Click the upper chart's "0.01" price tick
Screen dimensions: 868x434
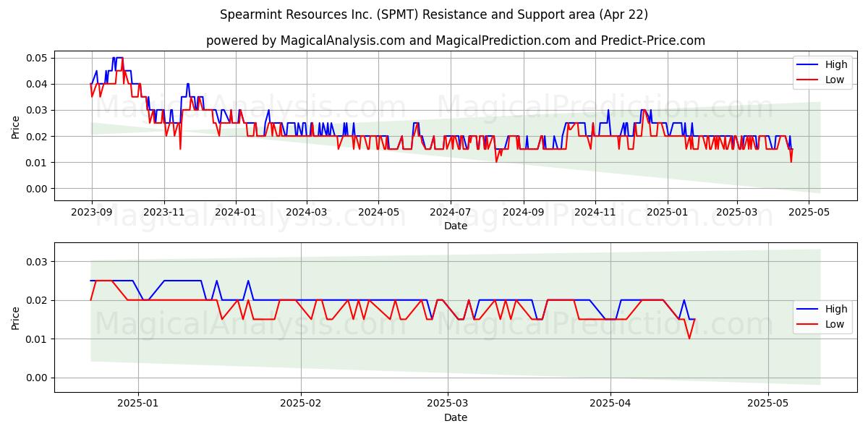pos(36,163)
